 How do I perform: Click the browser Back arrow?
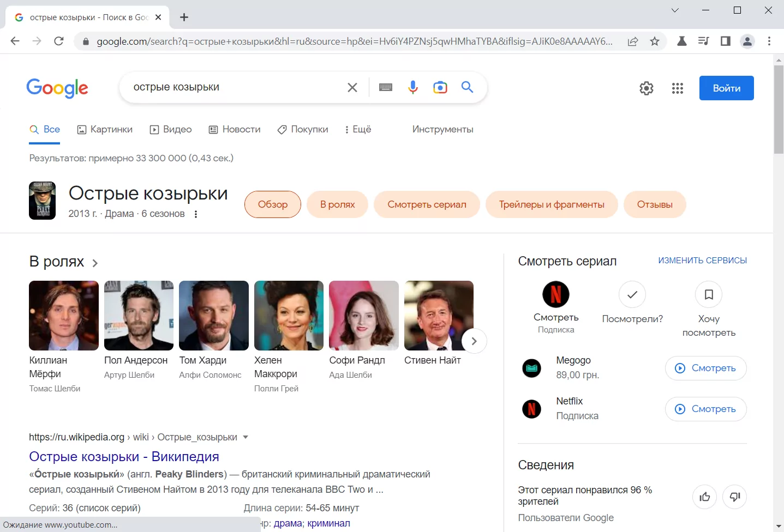click(15, 41)
